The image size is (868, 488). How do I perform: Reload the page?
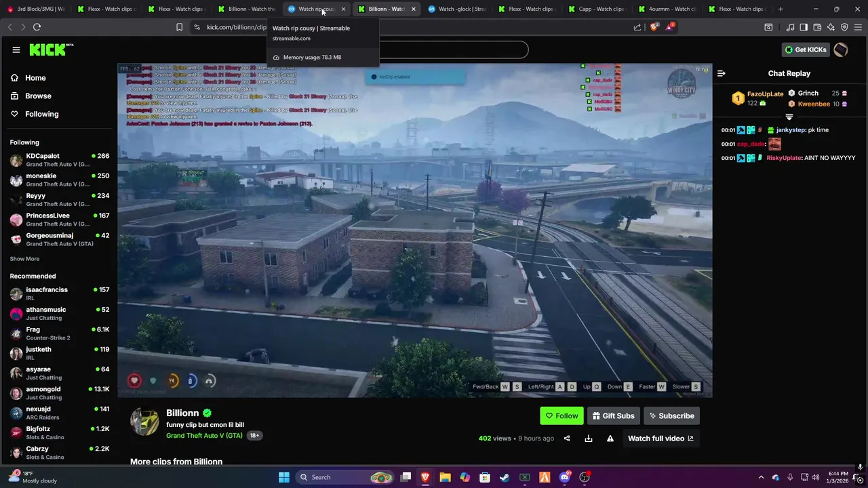point(37,27)
